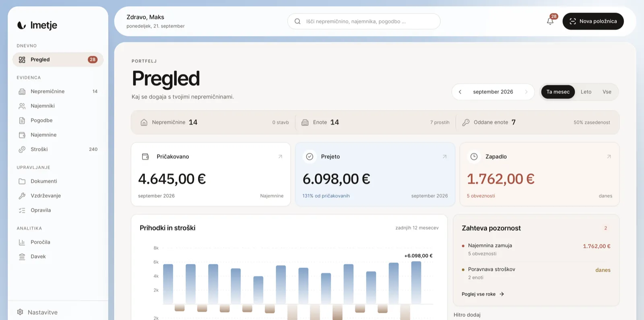Go to next month with right chevron
Screen dimensions: 644x320
pyautogui.click(x=526, y=92)
